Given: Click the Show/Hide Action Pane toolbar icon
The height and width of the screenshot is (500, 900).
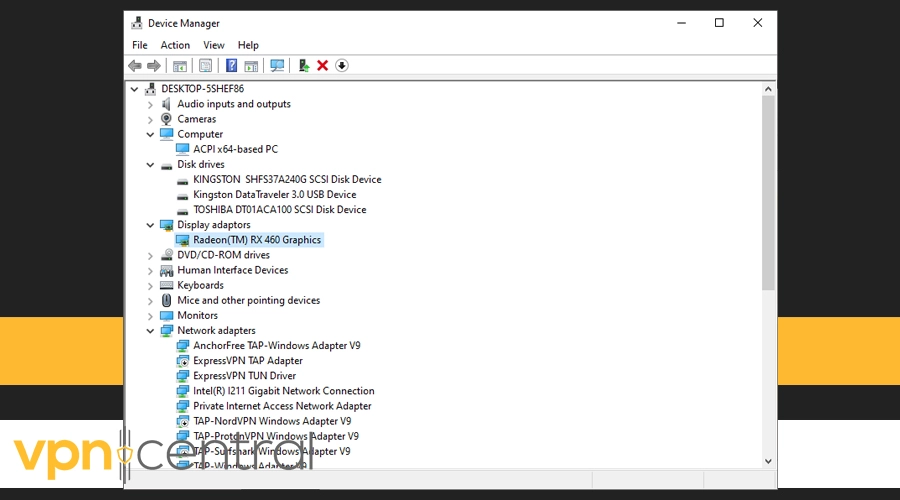Looking at the screenshot, I should [x=251, y=65].
